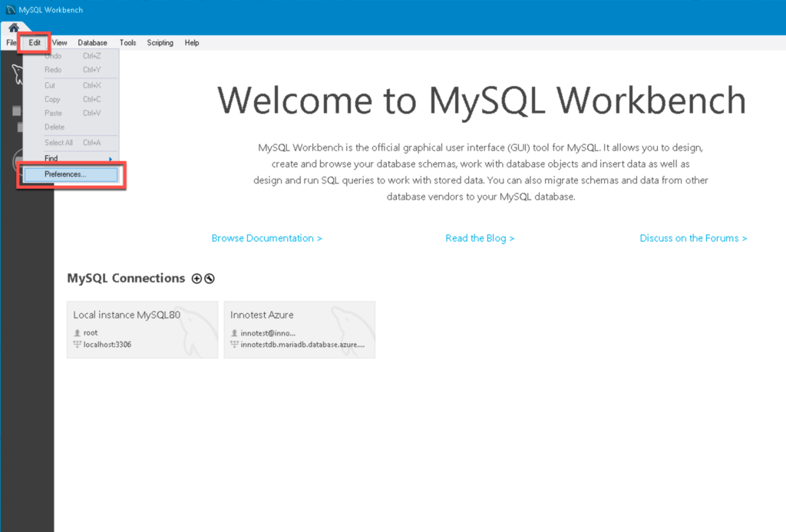
Task: Open the Tools menu
Action: click(128, 43)
